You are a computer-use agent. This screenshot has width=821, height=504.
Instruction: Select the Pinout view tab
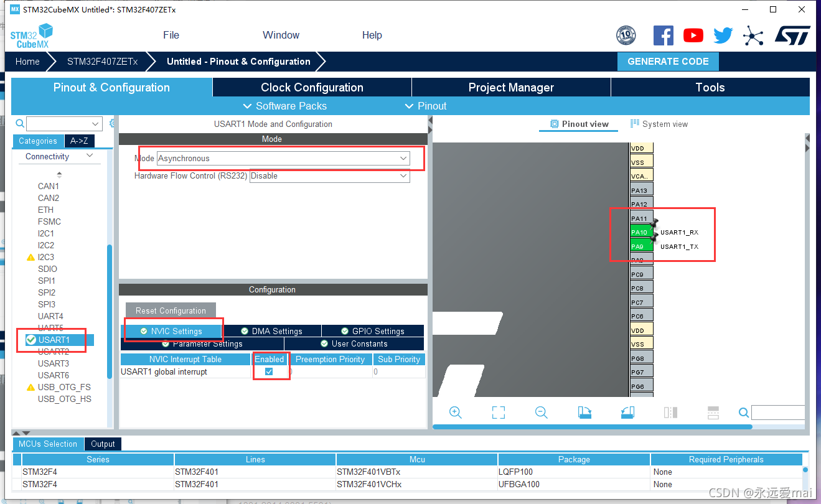[x=579, y=124]
